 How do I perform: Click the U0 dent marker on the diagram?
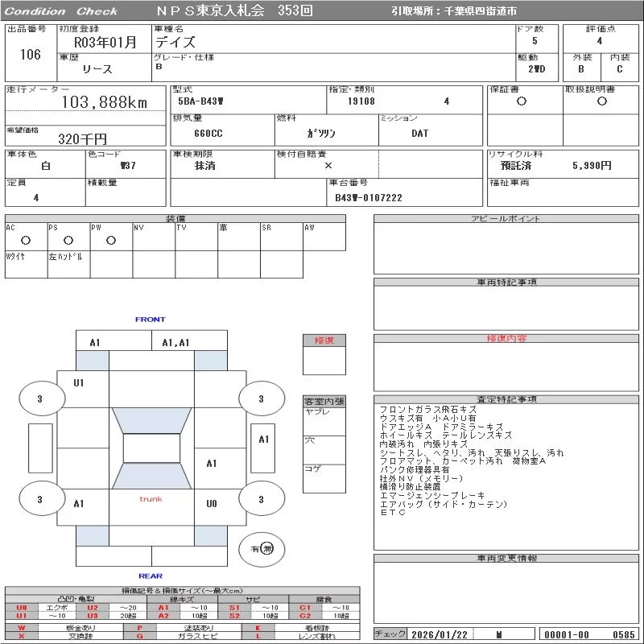click(211, 504)
